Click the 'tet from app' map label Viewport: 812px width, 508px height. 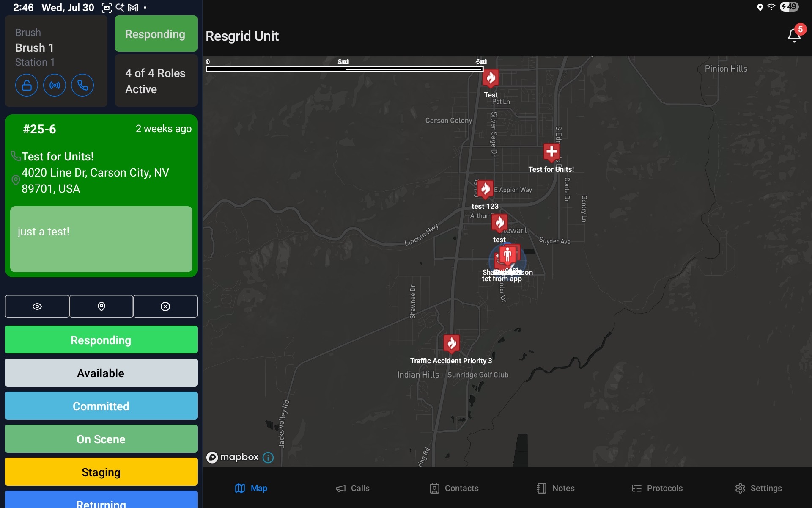click(x=502, y=279)
